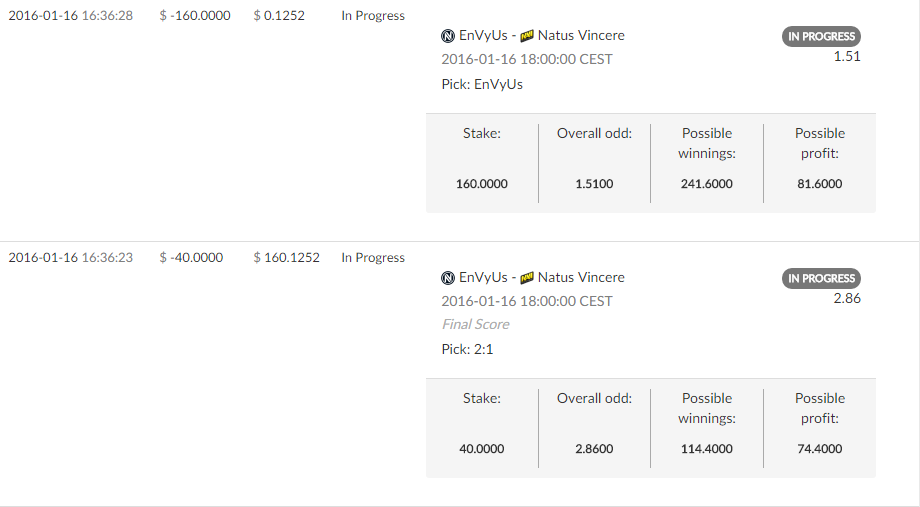Click the 241.6000 possible winnings value
The width and height of the screenshot is (920, 507).
(706, 184)
